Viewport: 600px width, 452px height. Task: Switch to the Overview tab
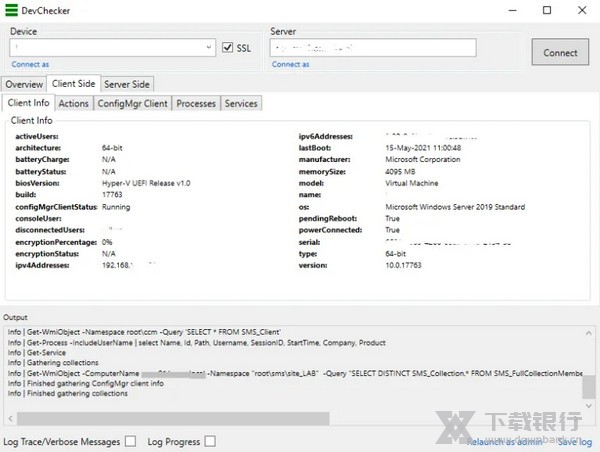(24, 84)
